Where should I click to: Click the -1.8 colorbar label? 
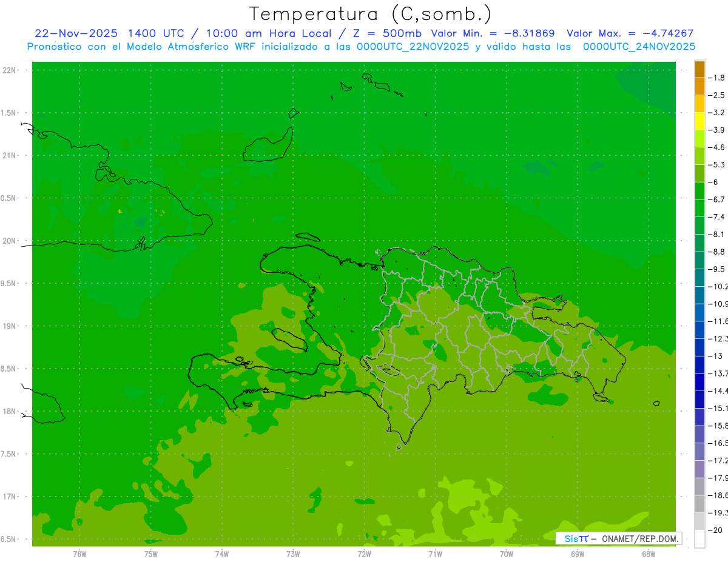(717, 78)
